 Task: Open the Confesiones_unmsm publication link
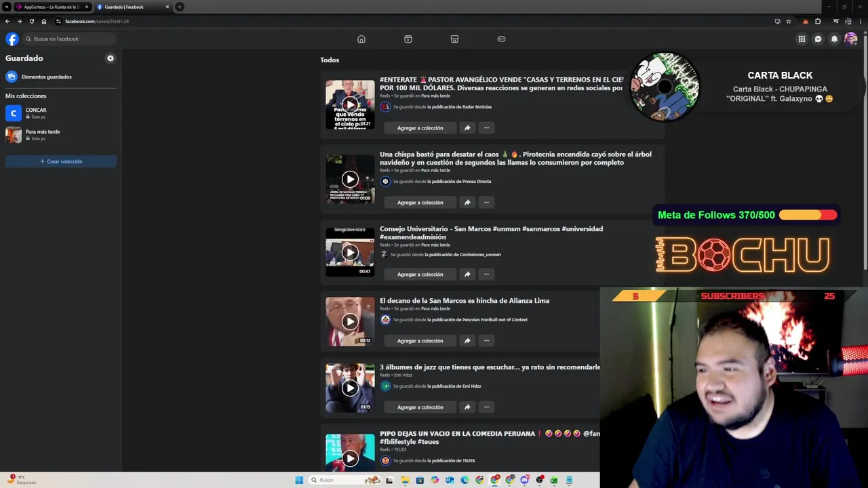(462, 254)
